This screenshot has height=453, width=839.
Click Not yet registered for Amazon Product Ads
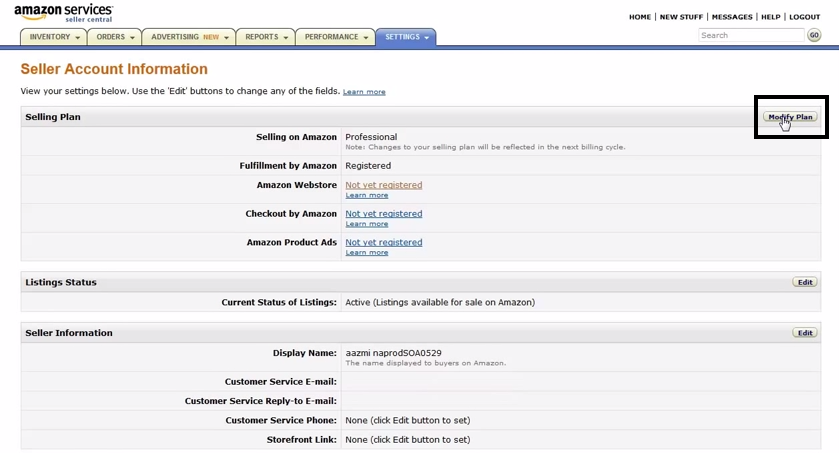point(384,242)
